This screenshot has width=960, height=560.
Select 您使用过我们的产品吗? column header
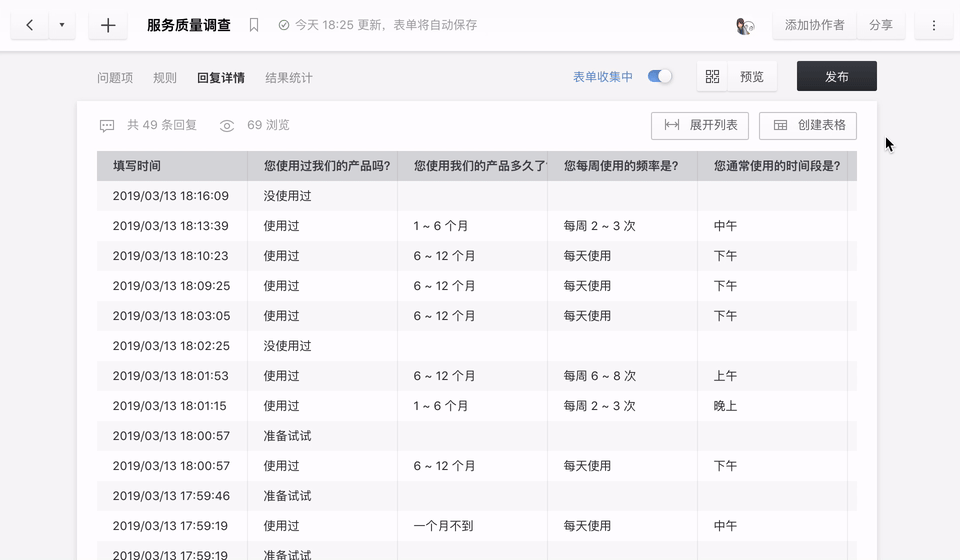[x=323, y=166]
